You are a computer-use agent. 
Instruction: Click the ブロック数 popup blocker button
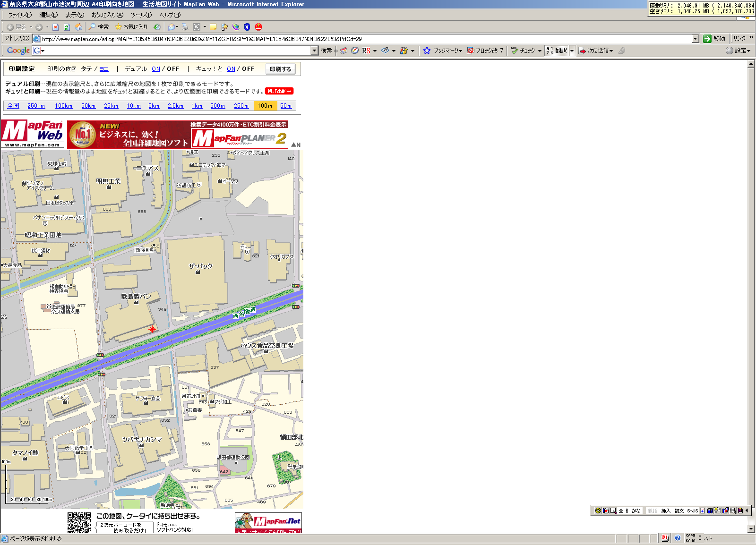click(x=485, y=51)
